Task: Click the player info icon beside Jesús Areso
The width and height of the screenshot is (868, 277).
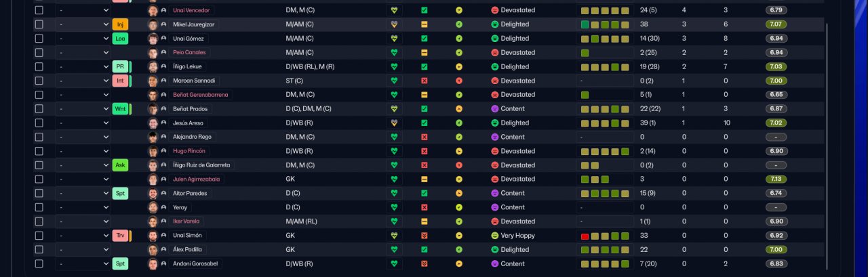Action: click(x=163, y=123)
